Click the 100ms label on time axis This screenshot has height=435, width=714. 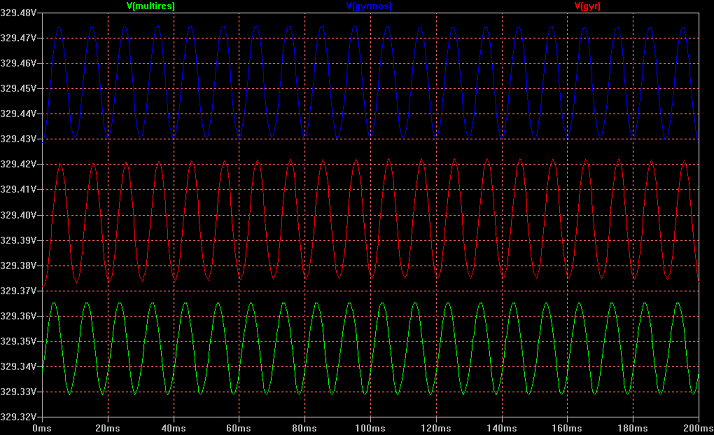tap(370, 427)
